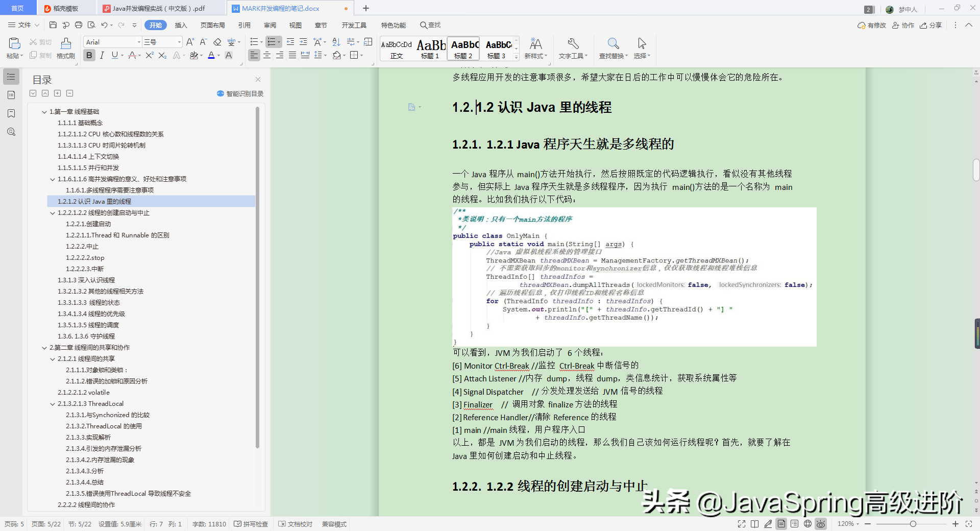Open the bookmark icon in left sidebar
The width and height of the screenshot is (980, 531).
tap(11, 113)
